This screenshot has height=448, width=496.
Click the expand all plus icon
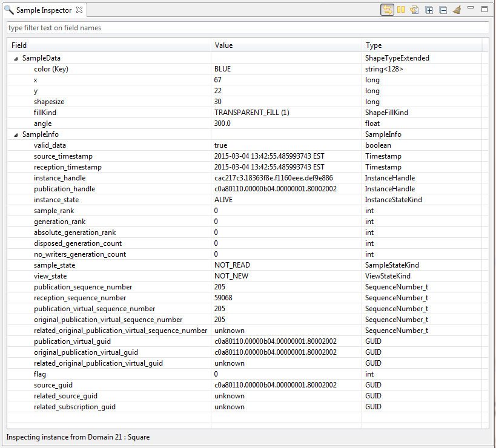pos(429,10)
